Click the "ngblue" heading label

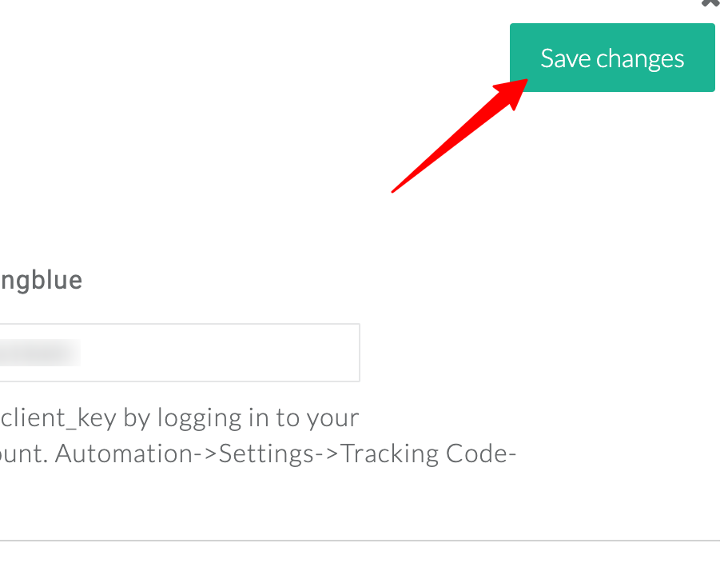point(41,280)
